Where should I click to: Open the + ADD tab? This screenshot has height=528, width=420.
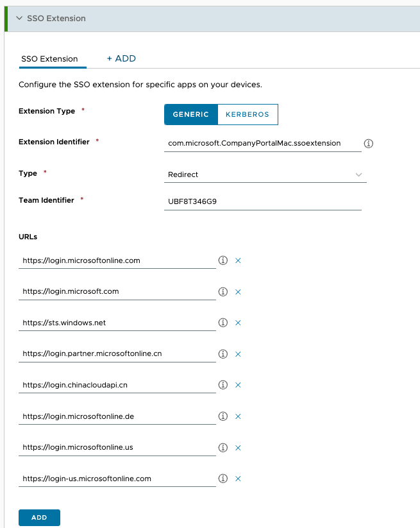[x=121, y=58]
